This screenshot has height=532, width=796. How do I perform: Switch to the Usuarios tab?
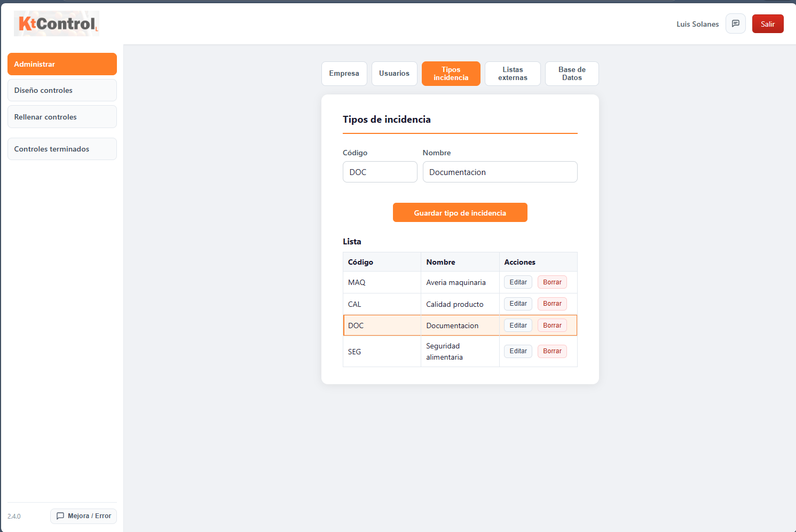(x=394, y=74)
